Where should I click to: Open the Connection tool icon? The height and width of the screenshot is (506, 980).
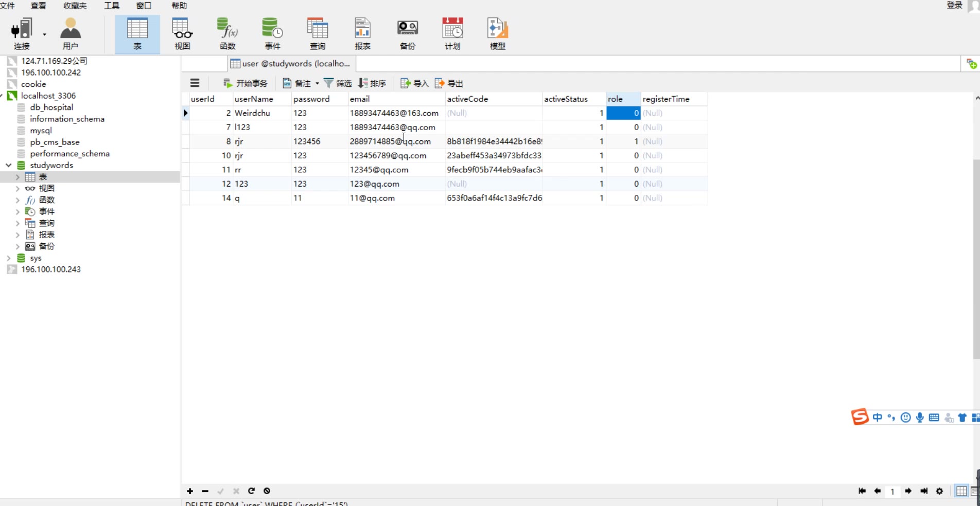(x=22, y=33)
